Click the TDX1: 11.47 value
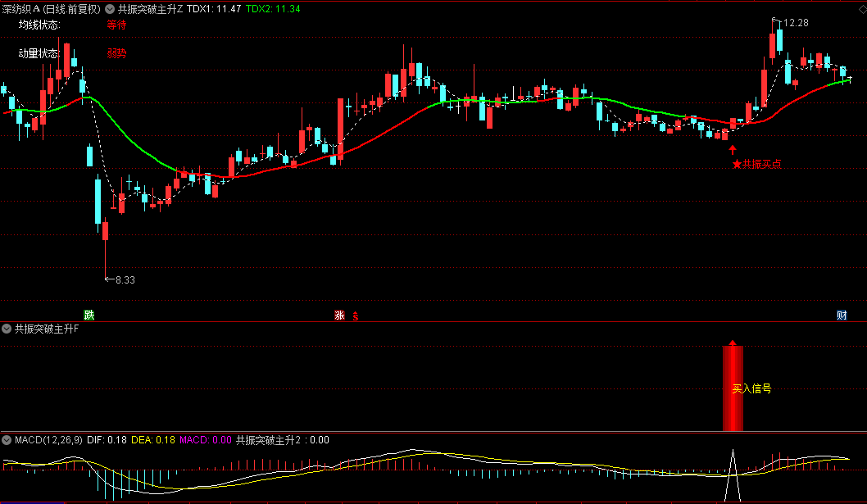The image size is (867, 504). point(214,9)
